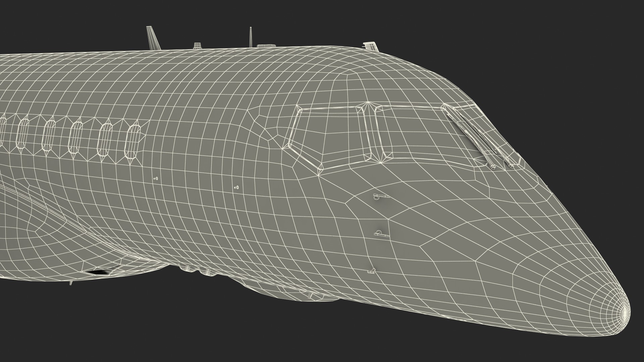Select the middle pitot probe on the nose

tap(380, 234)
